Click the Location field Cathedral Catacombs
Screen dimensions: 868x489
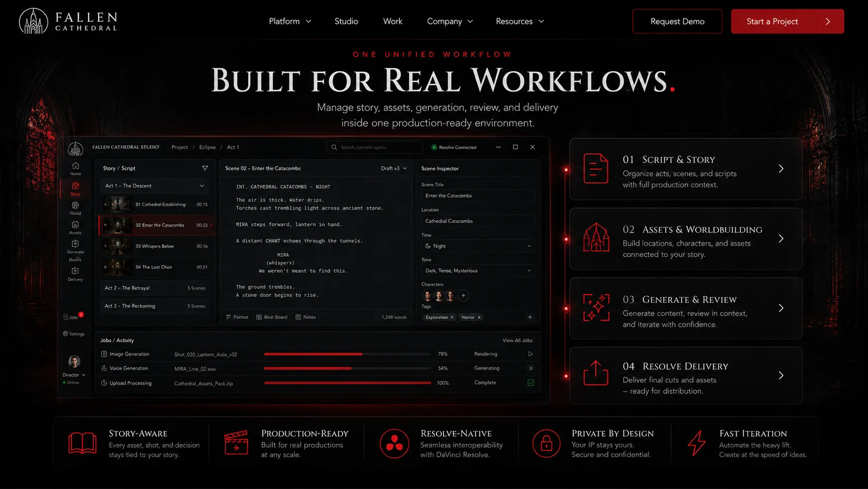(478, 221)
